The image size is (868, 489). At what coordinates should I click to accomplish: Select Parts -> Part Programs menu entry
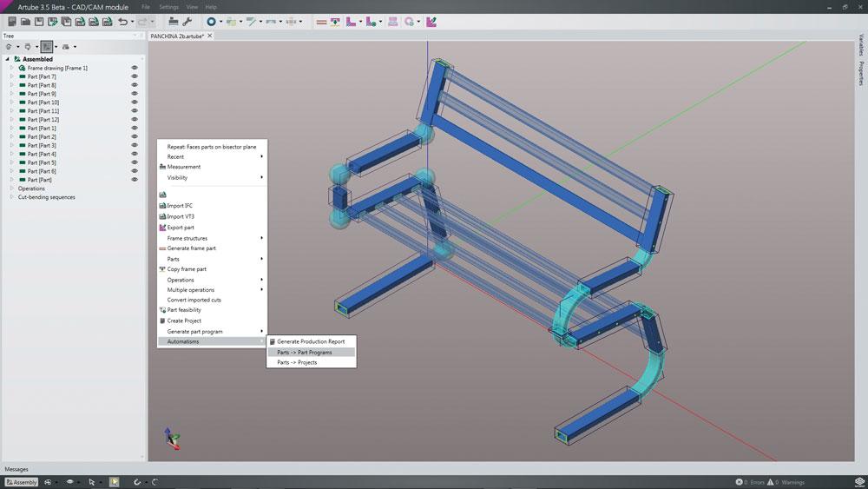(311, 353)
